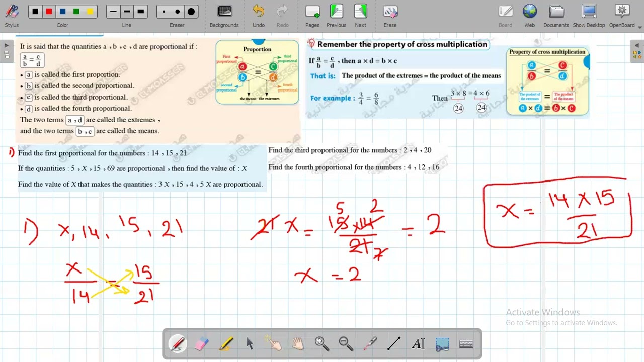
Task: Select the Hand scroll page tool
Action: point(298,344)
